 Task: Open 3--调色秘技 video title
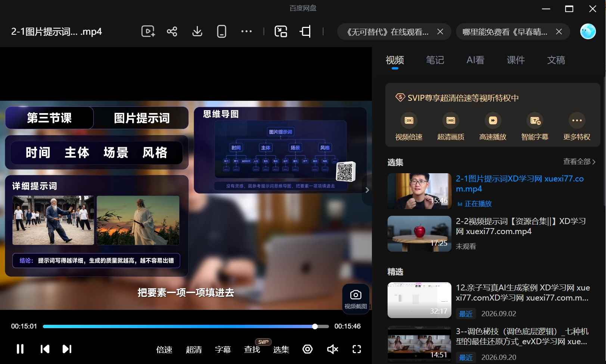[x=522, y=336]
